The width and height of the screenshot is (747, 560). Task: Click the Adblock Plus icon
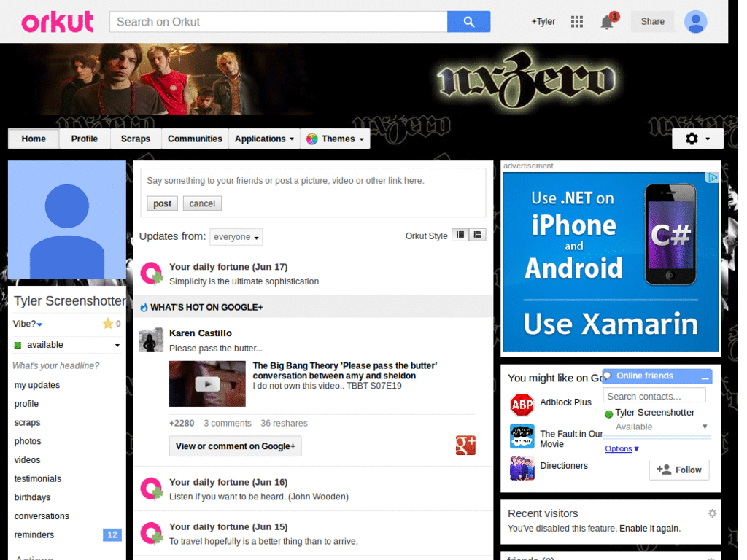pyautogui.click(x=522, y=405)
